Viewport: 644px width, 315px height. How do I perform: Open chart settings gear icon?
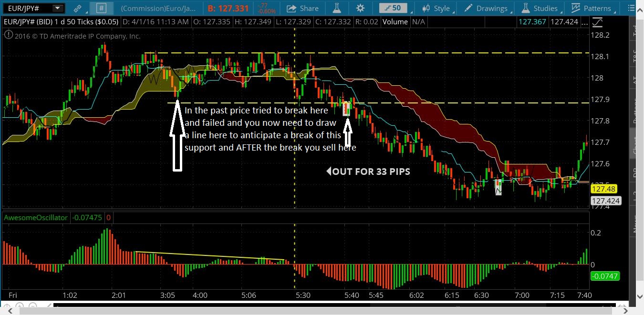pos(360,8)
